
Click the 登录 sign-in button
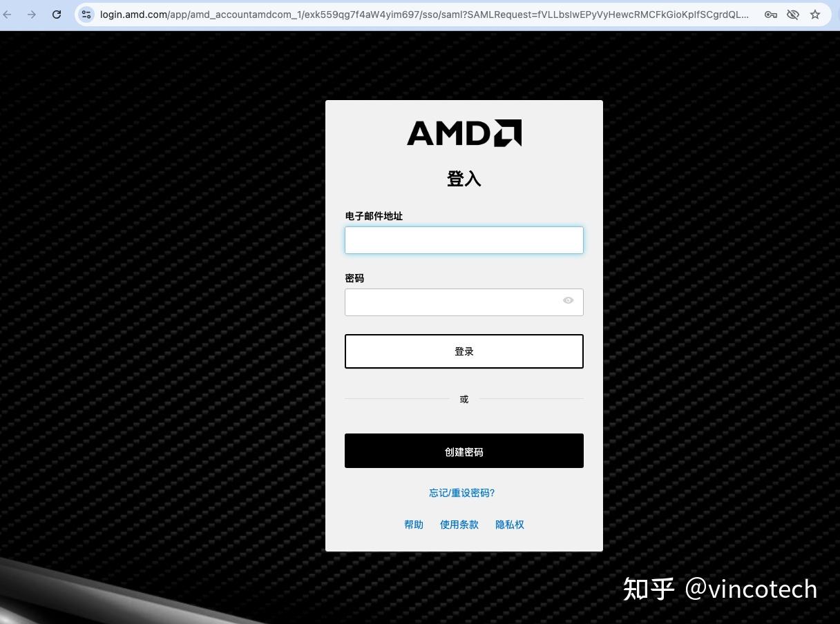coord(464,351)
